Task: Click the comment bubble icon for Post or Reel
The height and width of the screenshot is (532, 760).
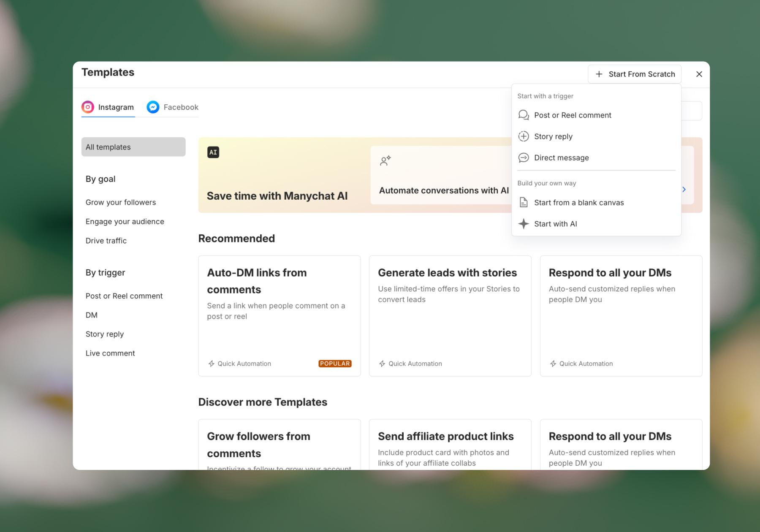Action: pyautogui.click(x=524, y=115)
